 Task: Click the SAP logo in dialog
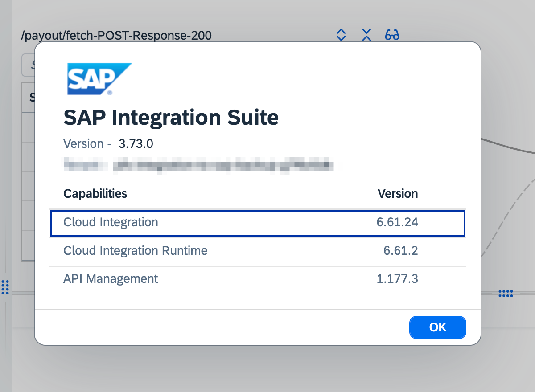pos(99,79)
